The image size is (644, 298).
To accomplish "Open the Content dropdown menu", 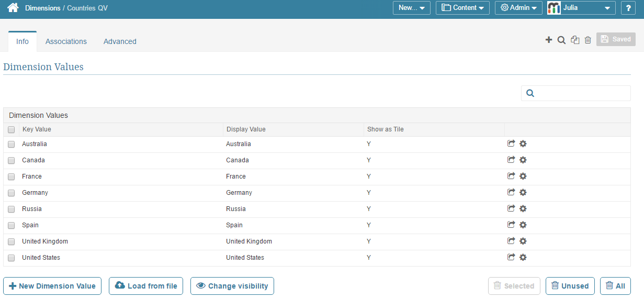I will tap(462, 8).
